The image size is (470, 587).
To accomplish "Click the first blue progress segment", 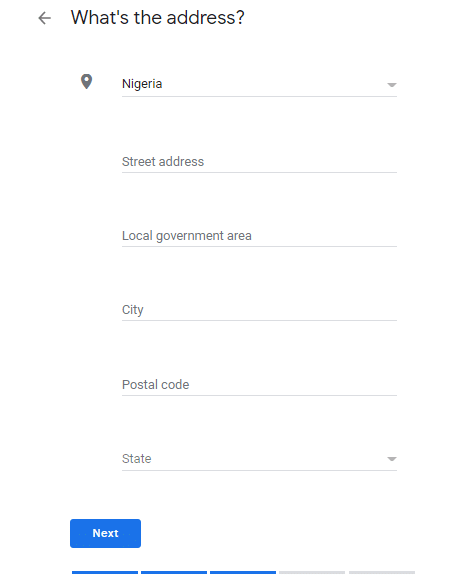I will click(x=105, y=572).
